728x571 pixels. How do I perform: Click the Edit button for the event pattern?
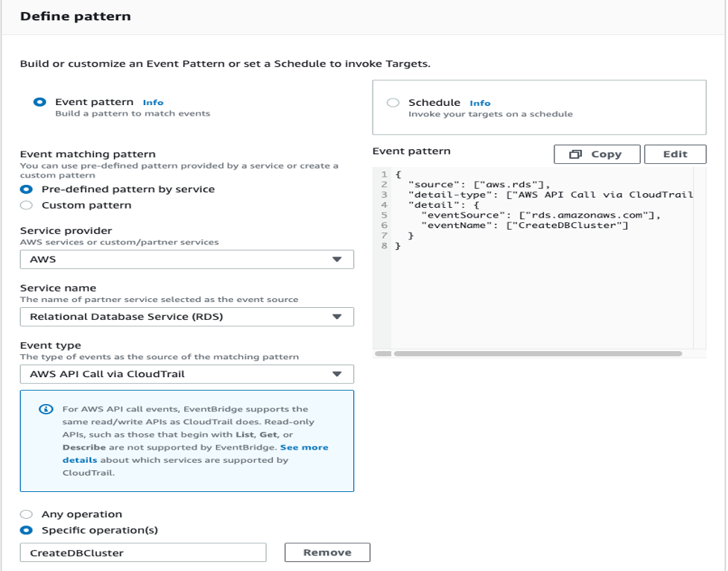coord(675,154)
